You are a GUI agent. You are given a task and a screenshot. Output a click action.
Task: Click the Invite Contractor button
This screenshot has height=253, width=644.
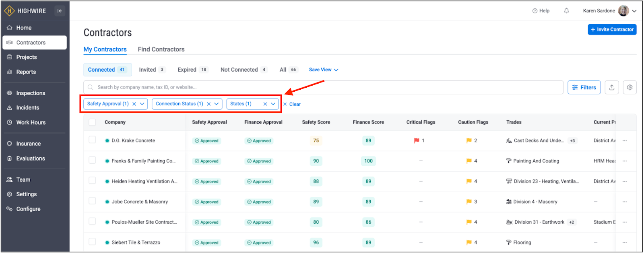coord(612,29)
